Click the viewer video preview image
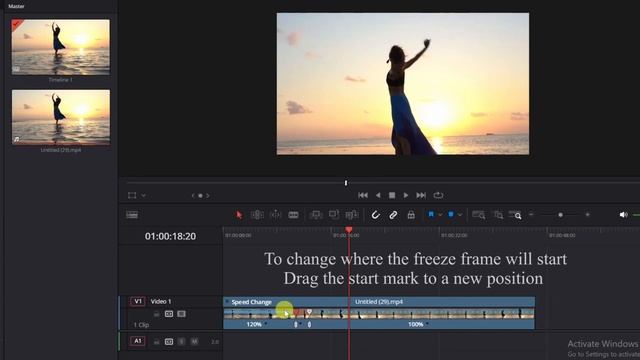This screenshot has width=640, height=360. point(403,84)
